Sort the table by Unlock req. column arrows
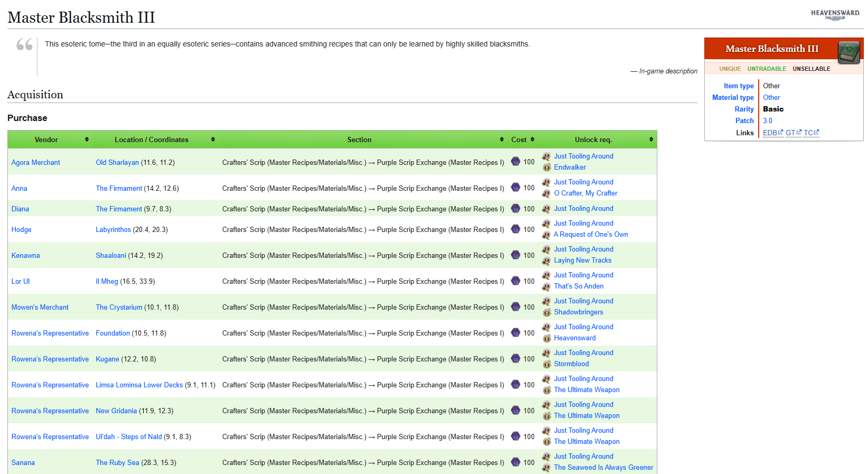The height and width of the screenshot is (474, 868). [651, 140]
